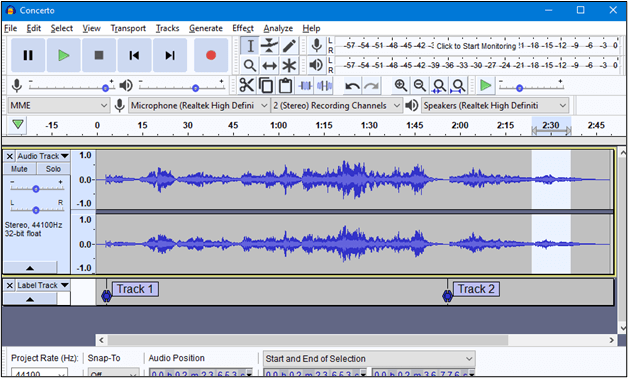Image resolution: width=628 pixels, height=378 pixels.
Task: Open the Tracks menu
Action: 167,28
